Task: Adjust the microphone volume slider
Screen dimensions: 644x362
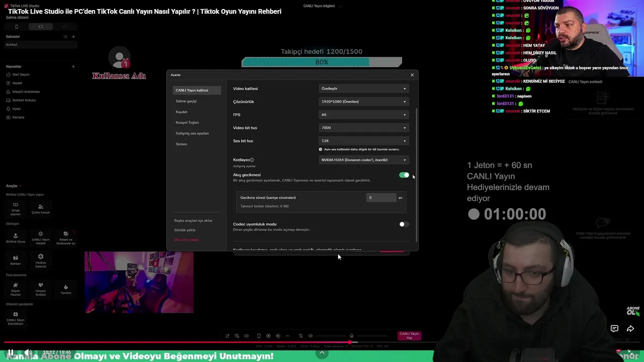Action: (372, 336)
